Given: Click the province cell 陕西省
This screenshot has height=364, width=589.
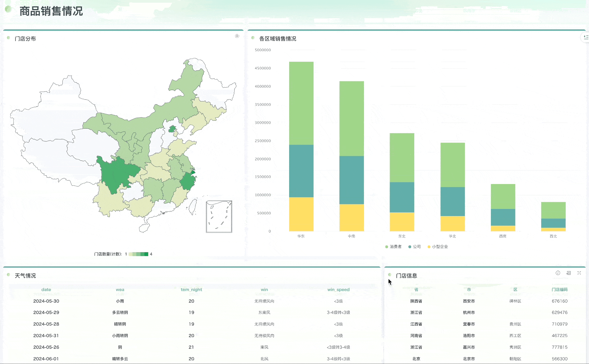Looking at the screenshot, I should coord(416,301).
